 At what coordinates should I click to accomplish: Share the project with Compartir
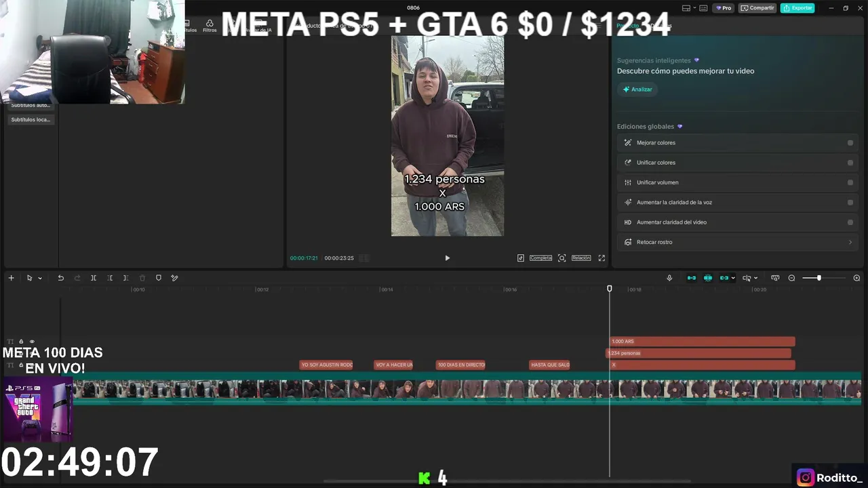click(x=757, y=8)
